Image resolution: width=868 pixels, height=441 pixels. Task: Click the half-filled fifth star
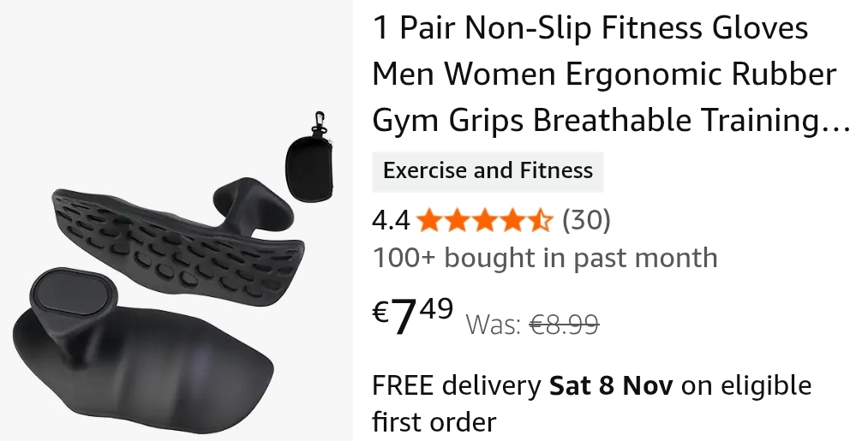coord(541,220)
